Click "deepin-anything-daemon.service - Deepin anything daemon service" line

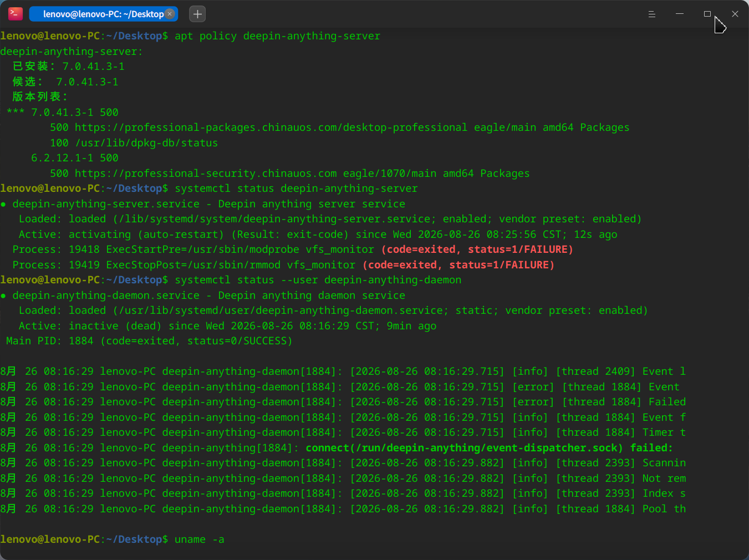click(x=209, y=296)
